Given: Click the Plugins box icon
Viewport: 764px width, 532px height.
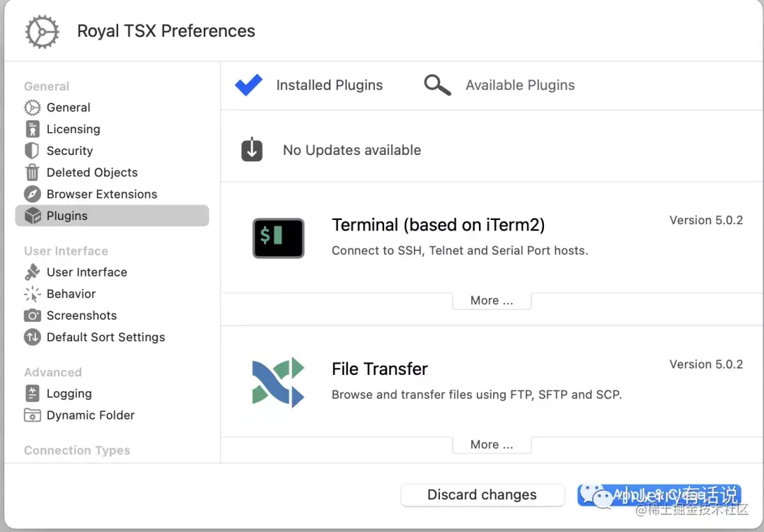Looking at the screenshot, I should click(33, 215).
